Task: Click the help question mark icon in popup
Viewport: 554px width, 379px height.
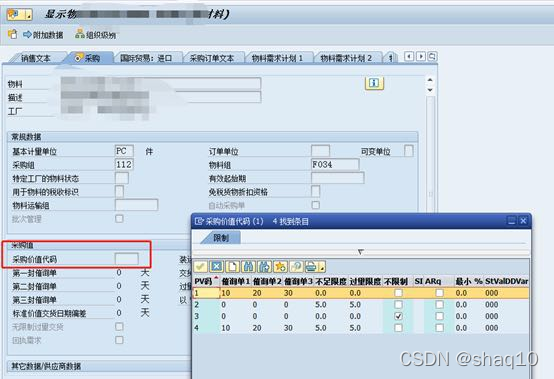Action: coord(296,266)
